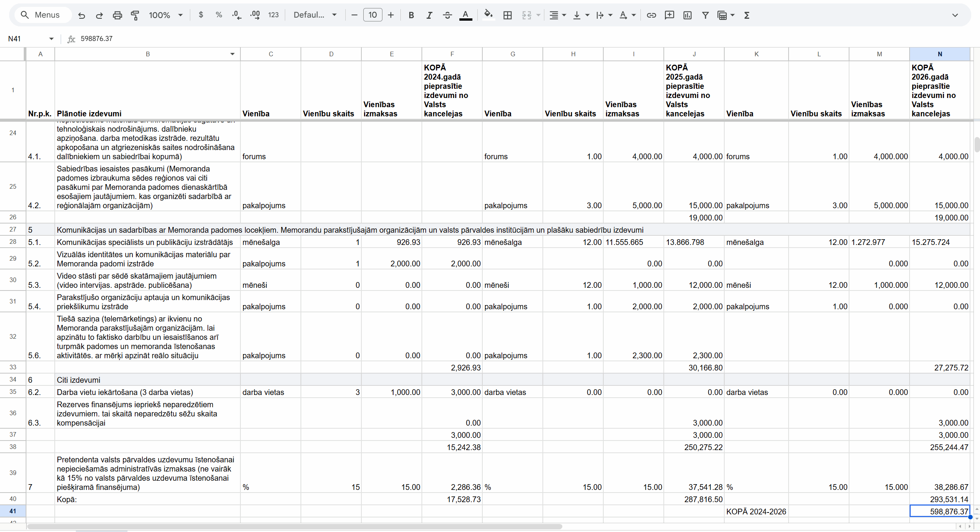Print the spreadsheet
Viewport: 980px width, 532px height.
click(x=117, y=15)
